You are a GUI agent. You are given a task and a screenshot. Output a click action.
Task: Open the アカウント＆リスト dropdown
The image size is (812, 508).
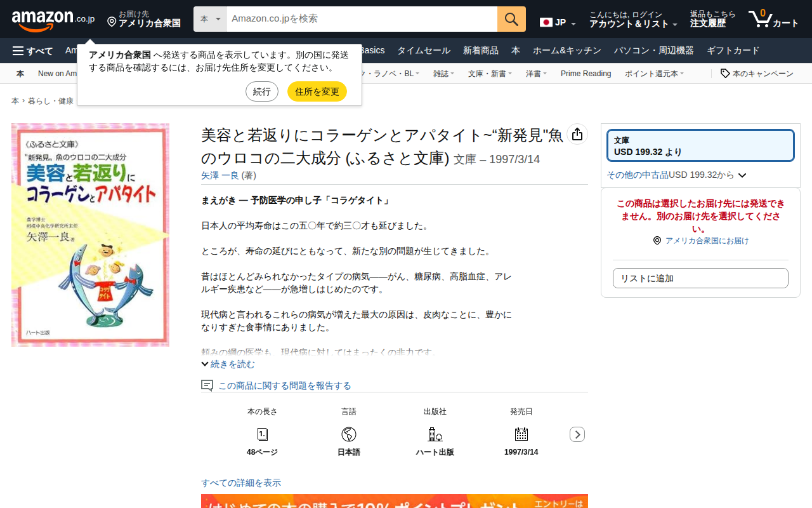click(x=633, y=20)
